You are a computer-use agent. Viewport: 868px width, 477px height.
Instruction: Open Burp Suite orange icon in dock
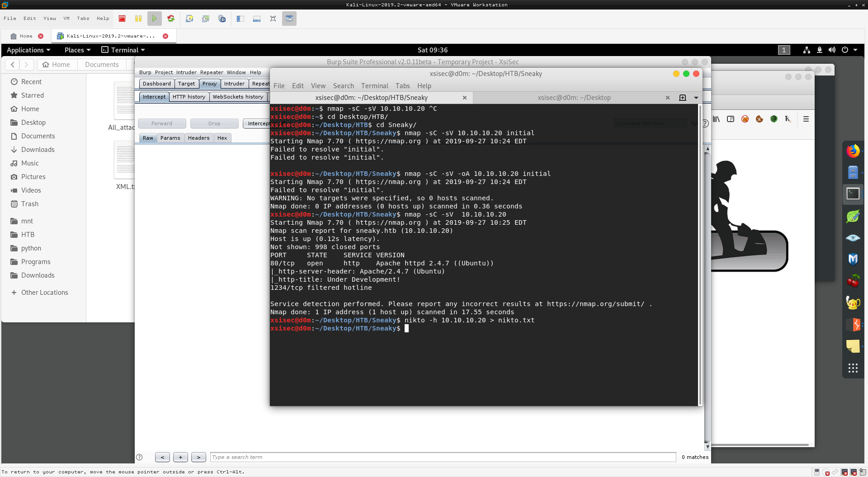tap(853, 325)
